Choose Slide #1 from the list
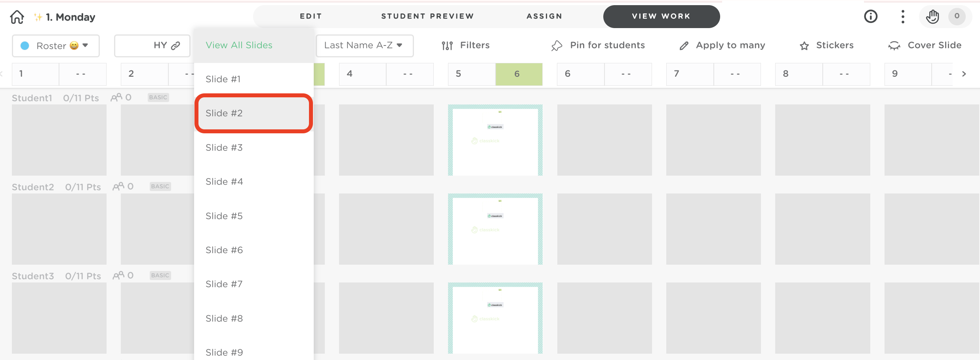This screenshot has height=360, width=980. (x=254, y=79)
